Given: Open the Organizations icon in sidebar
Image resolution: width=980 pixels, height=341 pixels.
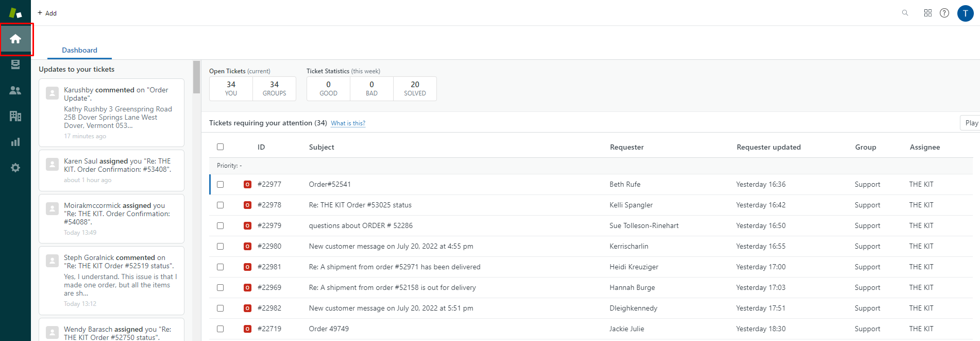Looking at the screenshot, I should [15, 116].
